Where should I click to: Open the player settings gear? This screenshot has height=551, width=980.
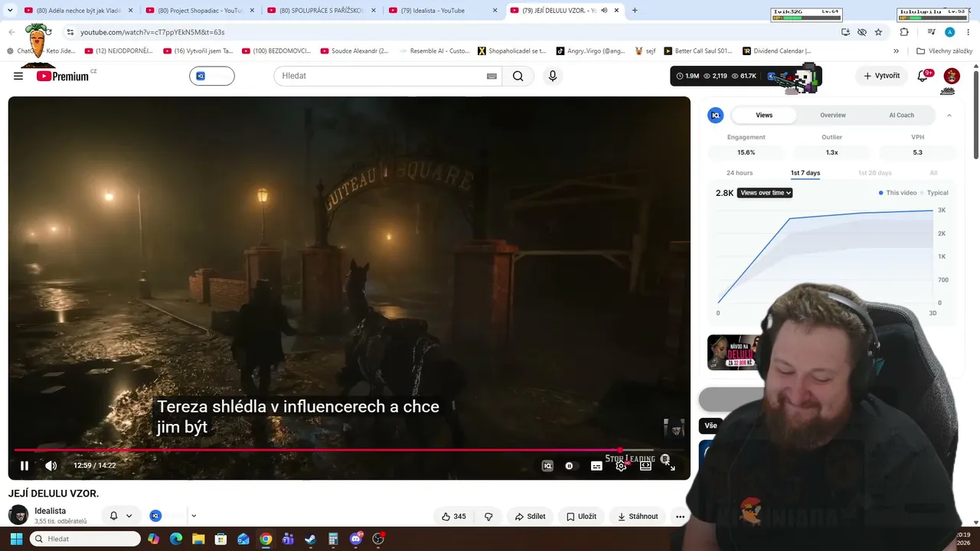[x=621, y=465]
